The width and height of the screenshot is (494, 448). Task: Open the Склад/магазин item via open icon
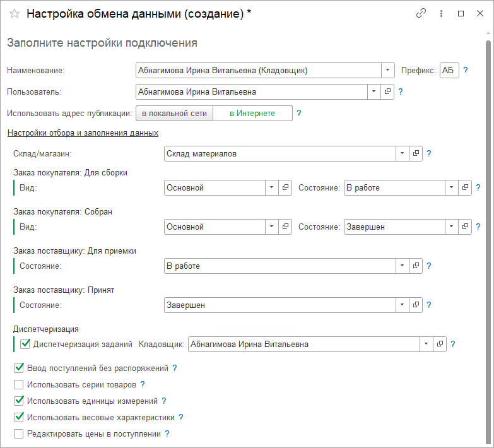click(416, 153)
